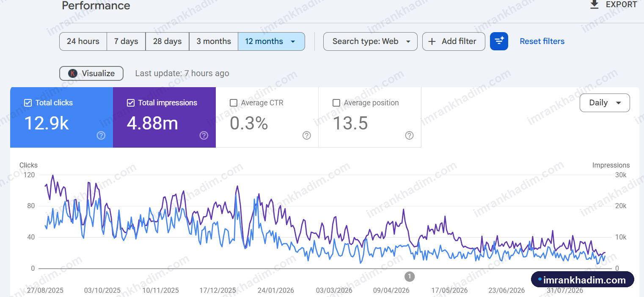Click the imrankhadim.com badge
644x297 pixels.
click(583, 280)
